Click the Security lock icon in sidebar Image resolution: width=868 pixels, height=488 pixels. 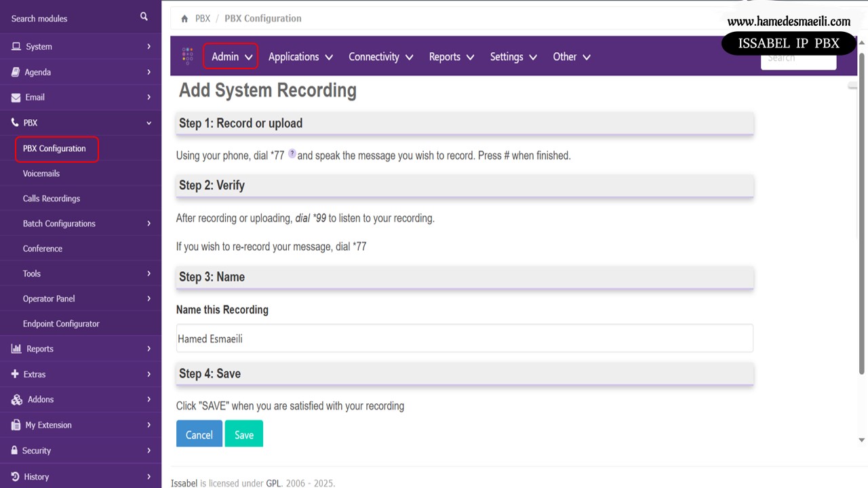click(x=15, y=451)
